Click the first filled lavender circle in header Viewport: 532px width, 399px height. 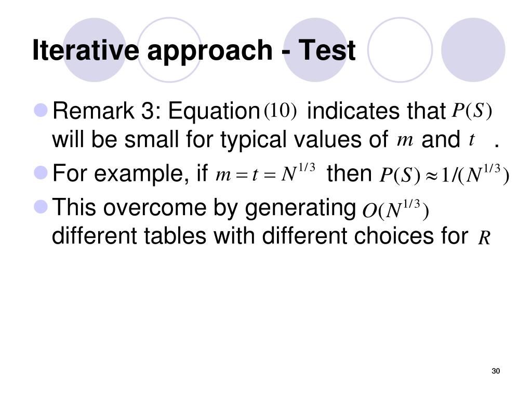[x=95, y=50]
